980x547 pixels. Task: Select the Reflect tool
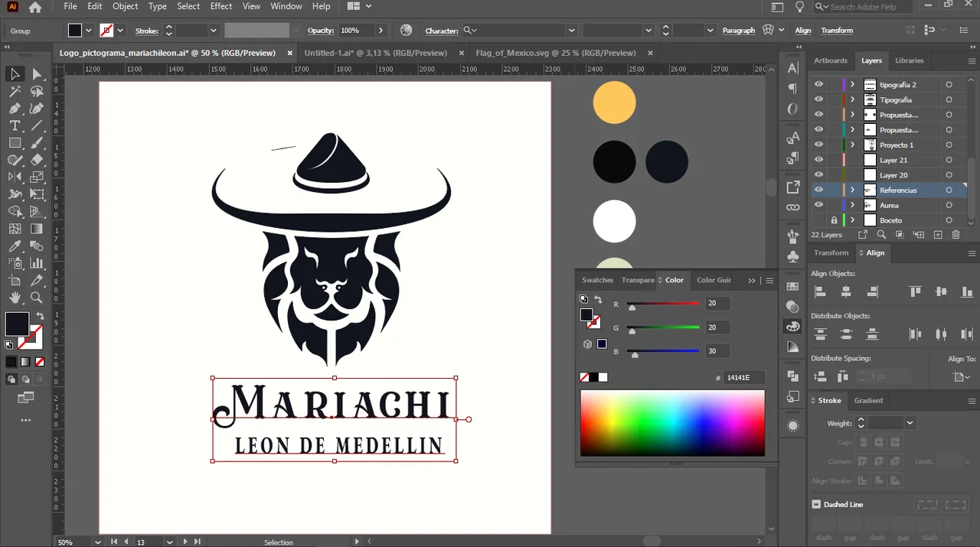pos(15,177)
